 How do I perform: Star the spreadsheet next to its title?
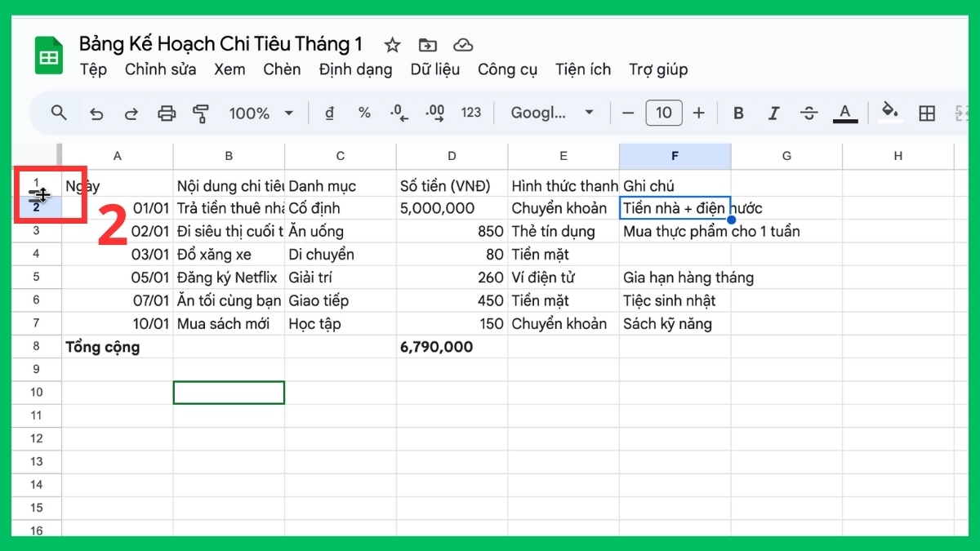(392, 46)
